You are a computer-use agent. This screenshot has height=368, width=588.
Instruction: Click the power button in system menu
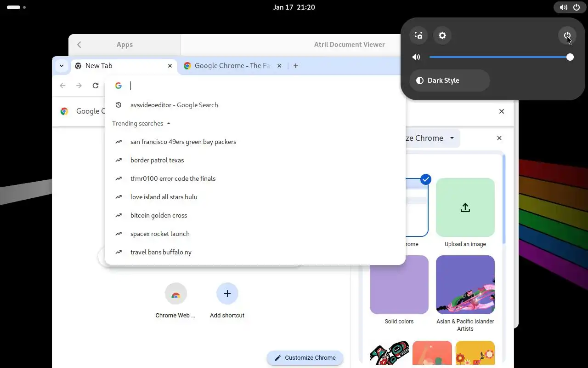coord(567,35)
